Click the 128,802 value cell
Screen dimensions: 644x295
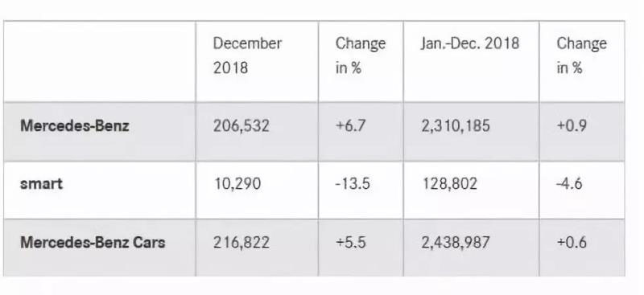[x=450, y=183]
